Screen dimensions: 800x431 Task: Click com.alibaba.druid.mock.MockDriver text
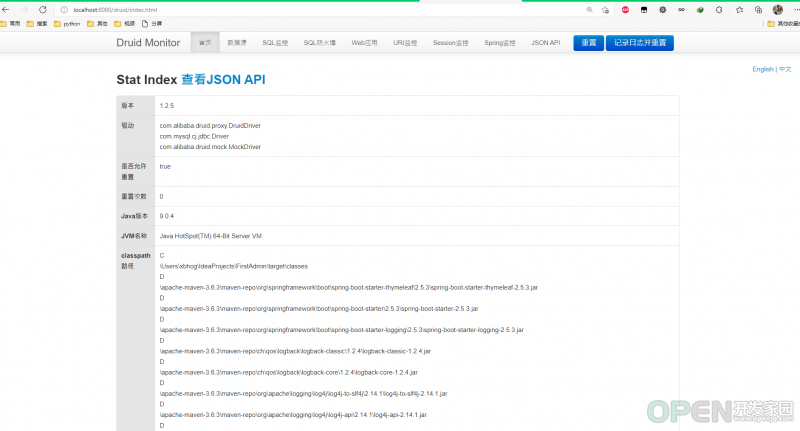point(210,147)
